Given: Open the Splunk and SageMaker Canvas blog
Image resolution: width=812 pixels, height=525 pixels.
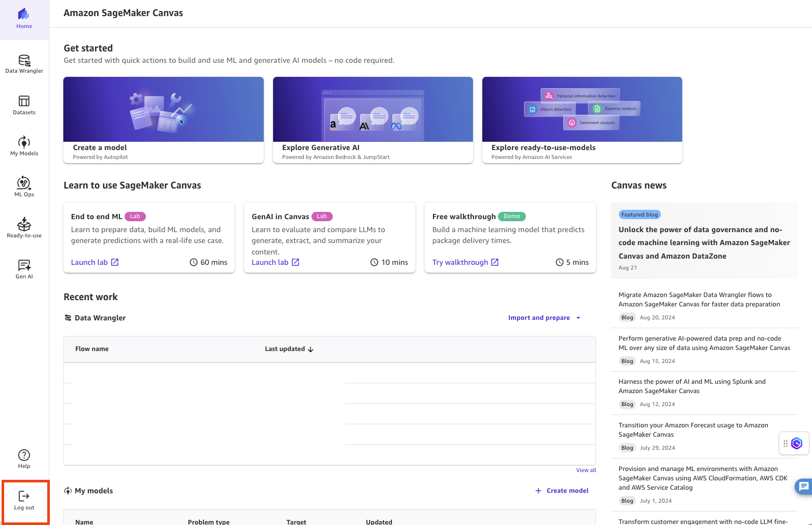Looking at the screenshot, I should [692, 386].
